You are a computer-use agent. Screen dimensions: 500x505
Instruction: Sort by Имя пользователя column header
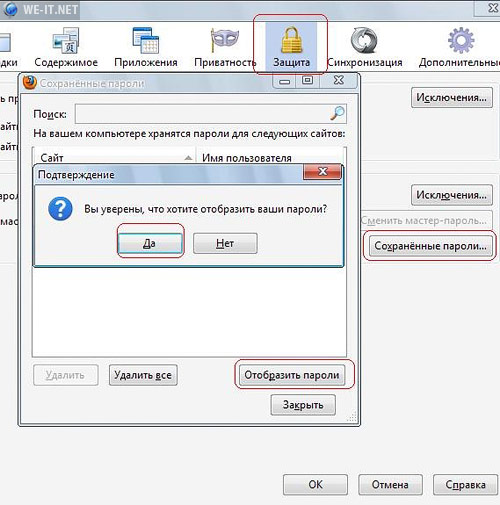270,157
